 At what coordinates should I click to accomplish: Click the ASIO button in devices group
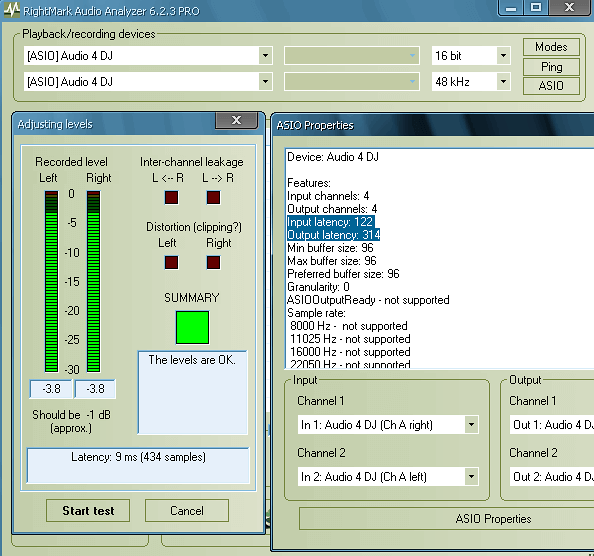point(551,86)
